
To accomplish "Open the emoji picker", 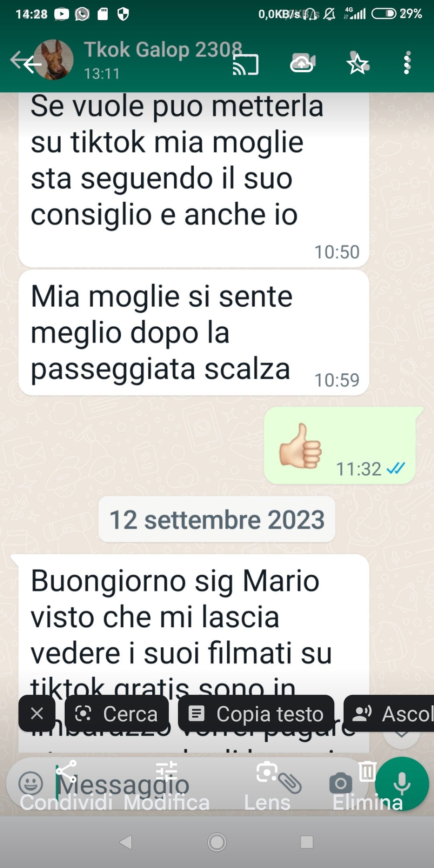I will click(31, 783).
